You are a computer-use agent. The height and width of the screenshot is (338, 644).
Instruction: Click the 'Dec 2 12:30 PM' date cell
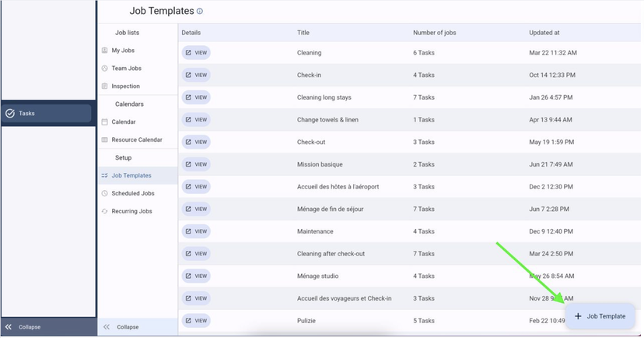[x=551, y=187]
